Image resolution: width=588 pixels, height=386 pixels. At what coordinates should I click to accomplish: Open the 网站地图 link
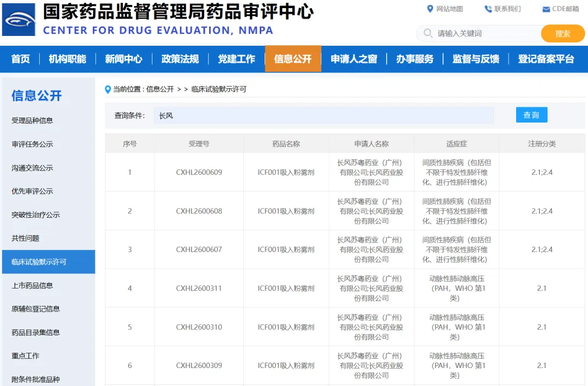pos(449,9)
